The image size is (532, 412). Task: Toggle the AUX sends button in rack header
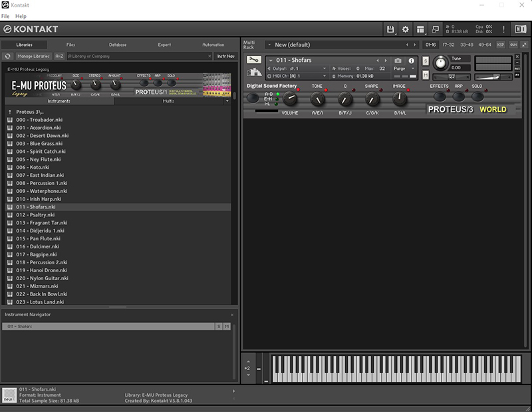(x=513, y=45)
